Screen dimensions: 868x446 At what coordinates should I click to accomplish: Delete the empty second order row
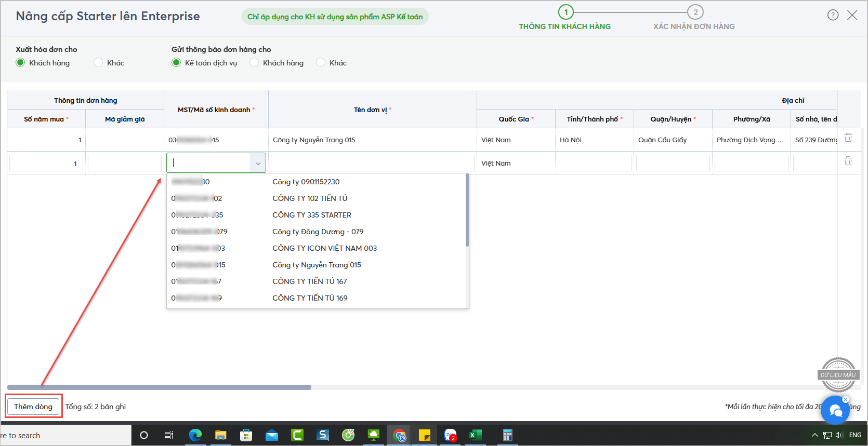(848, 161)
